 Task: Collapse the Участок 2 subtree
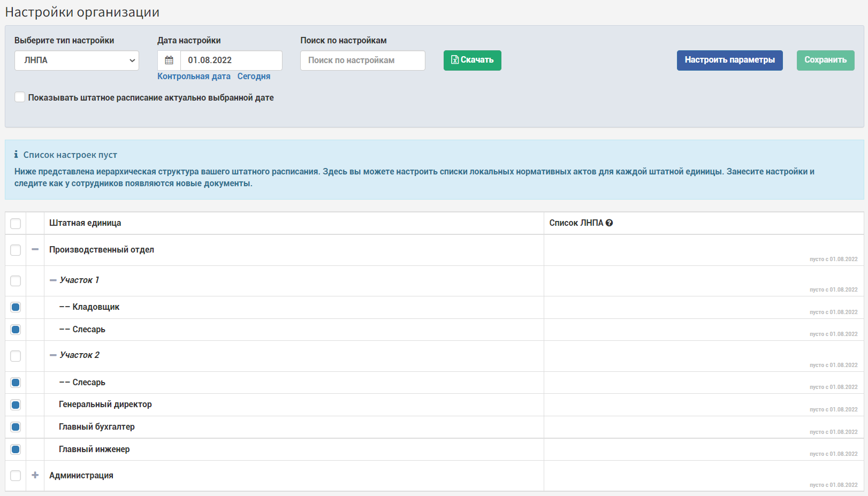[x=53, y=355]
